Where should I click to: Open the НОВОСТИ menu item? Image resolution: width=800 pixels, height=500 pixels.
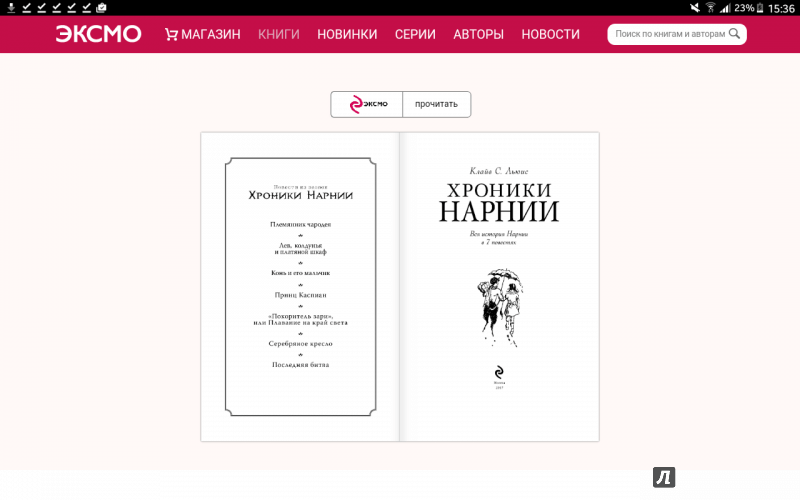(551, 34)
